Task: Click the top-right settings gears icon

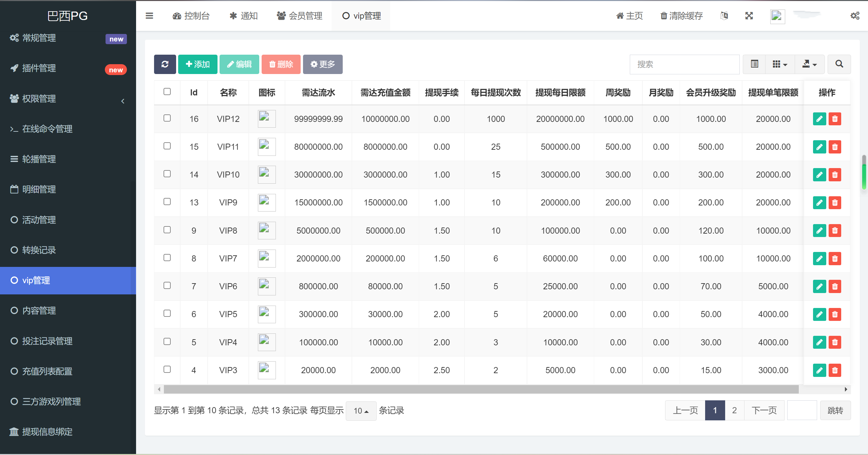Action: tap(855, 16)
